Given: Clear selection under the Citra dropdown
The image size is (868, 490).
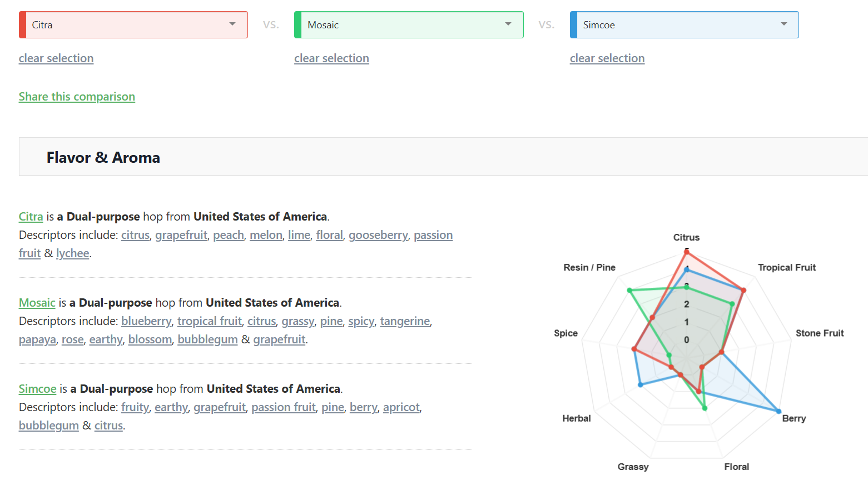Looking at the screenshot, I should (56, 58).
